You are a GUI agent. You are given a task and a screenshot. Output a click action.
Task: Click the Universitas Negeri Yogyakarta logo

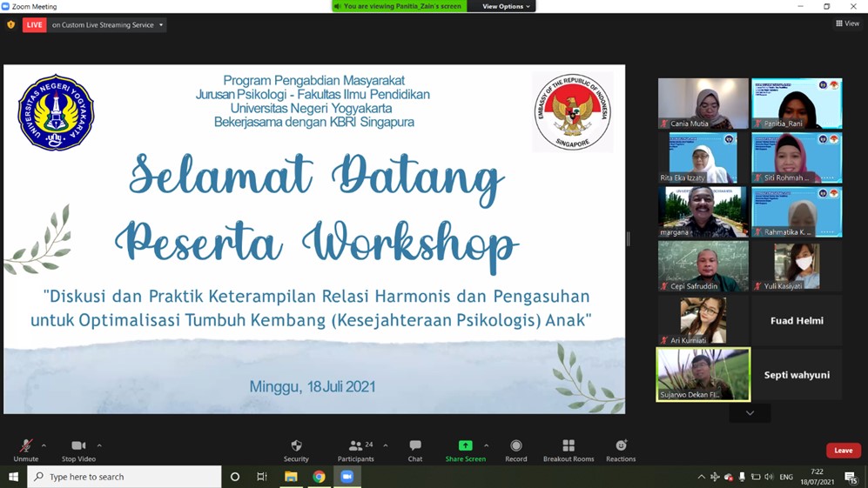pyautogui.click(x=56, y=112)
